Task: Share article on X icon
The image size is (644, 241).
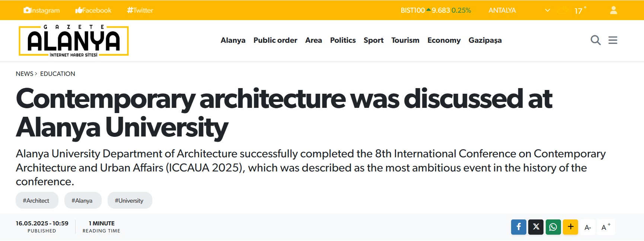Action: pos(536,227)
